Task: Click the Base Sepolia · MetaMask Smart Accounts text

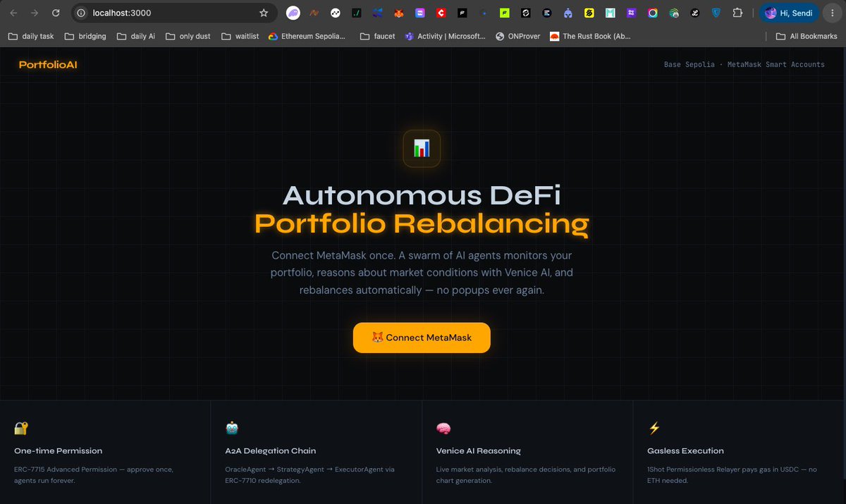Action: pos(744,64)
